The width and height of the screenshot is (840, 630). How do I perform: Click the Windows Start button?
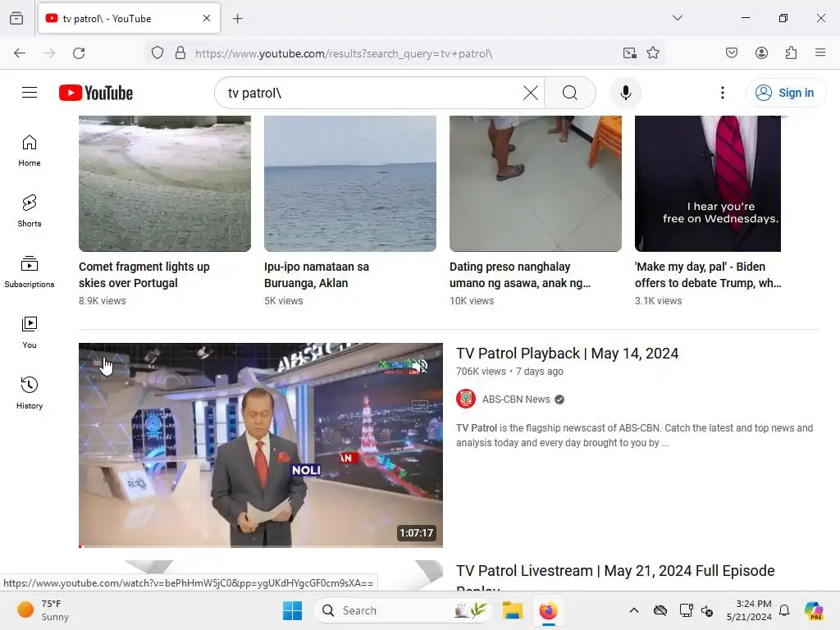[293, 610]
